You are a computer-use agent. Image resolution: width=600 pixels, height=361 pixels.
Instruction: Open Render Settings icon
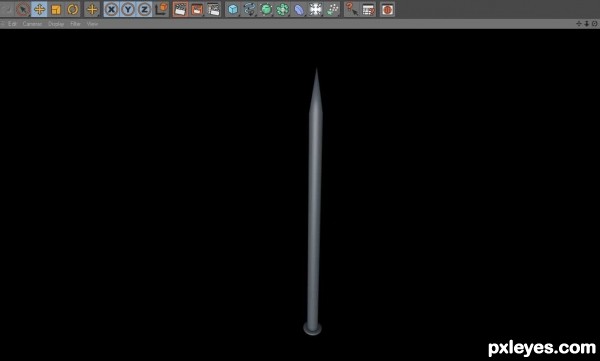pos(214,9)
